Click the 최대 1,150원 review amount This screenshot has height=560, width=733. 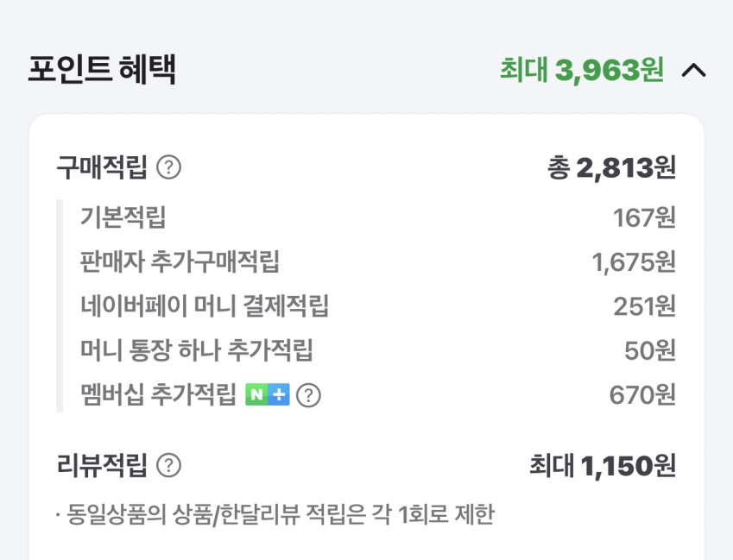(x=602, y=466)
